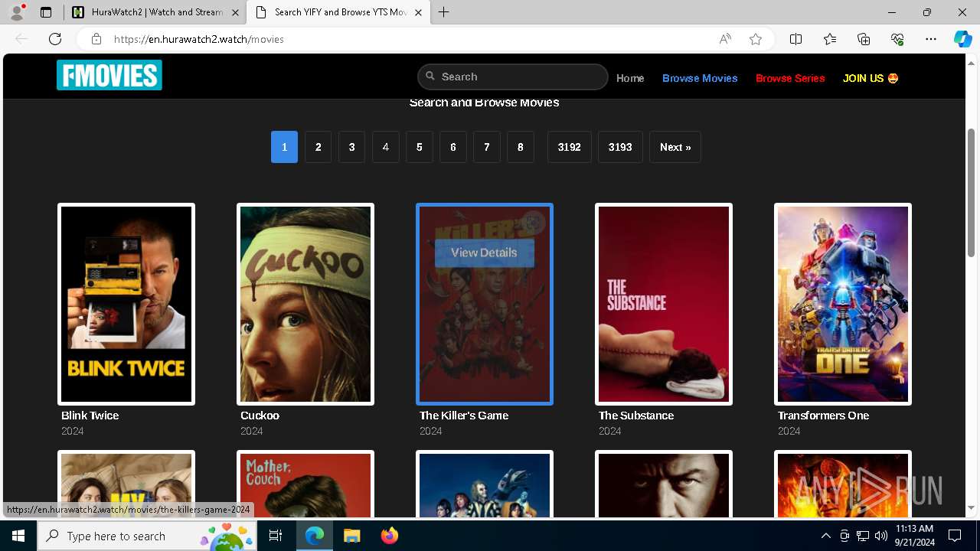Select current page 1 button
Screen dimensions: 980x551
pos(284,147)
